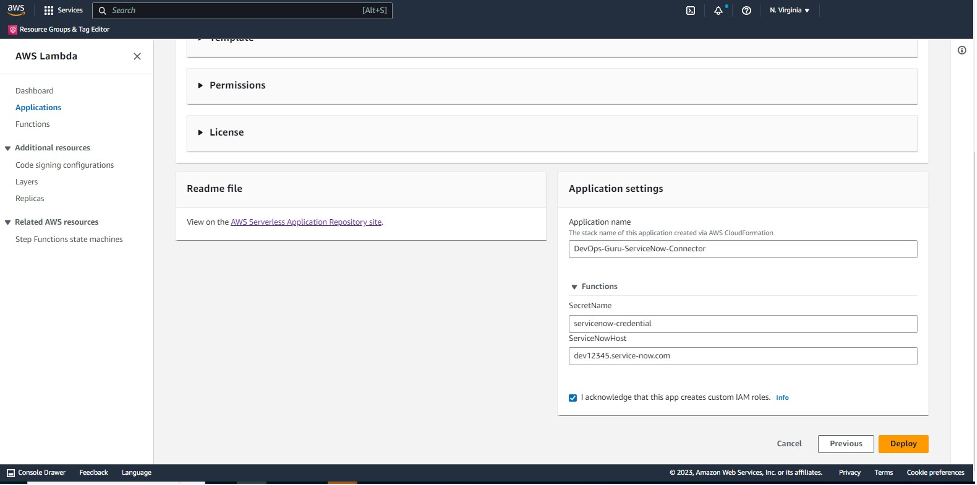Open Code signing configurations
This screenshot has height=485, width=977.
(64, 165)
